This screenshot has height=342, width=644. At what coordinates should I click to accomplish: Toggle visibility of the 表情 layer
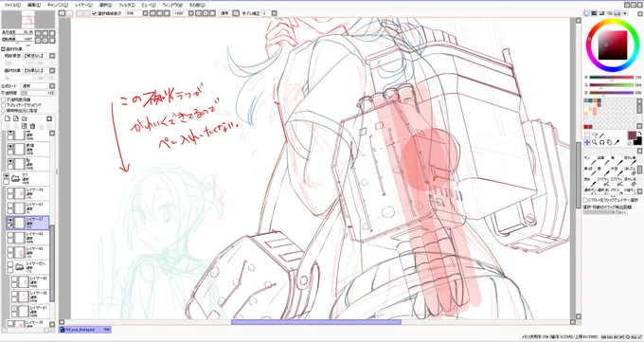tap(10, 147)
